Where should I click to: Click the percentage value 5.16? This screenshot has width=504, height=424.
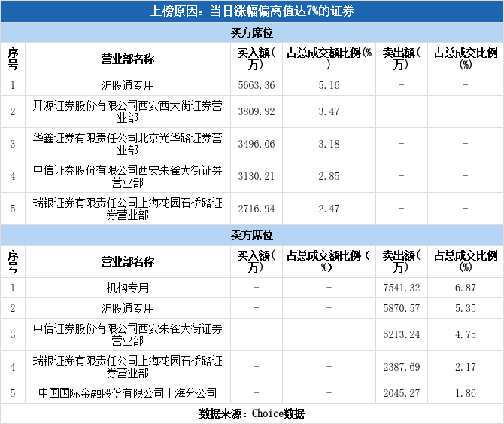coord(329,85)
